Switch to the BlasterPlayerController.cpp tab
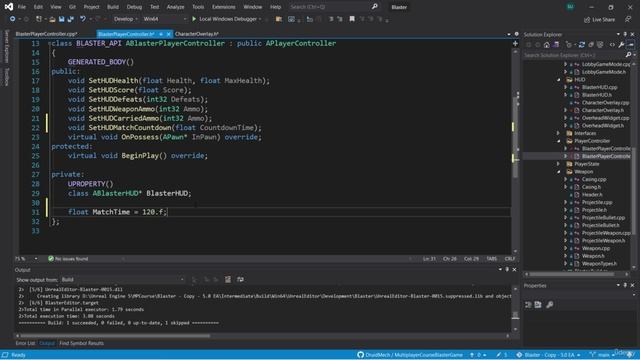The width and height of the screenshot is (640, 360). coord(46,34)
